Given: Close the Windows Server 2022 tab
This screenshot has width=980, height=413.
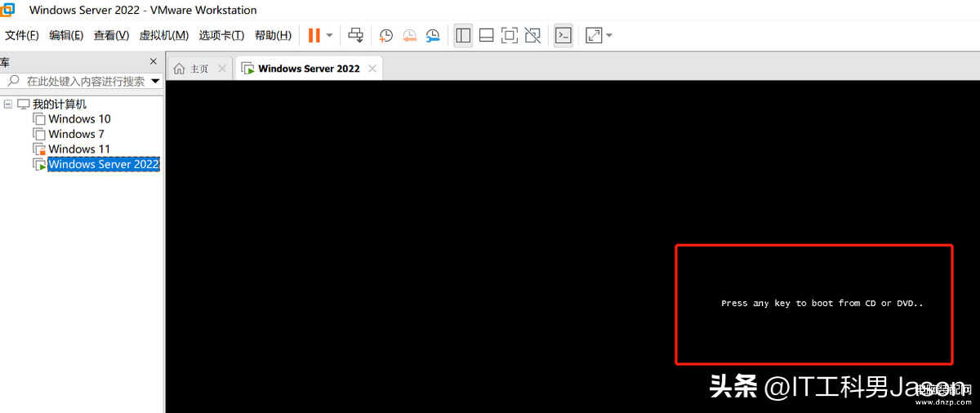Looking at the screenshot, I should [x=372, y=69].
